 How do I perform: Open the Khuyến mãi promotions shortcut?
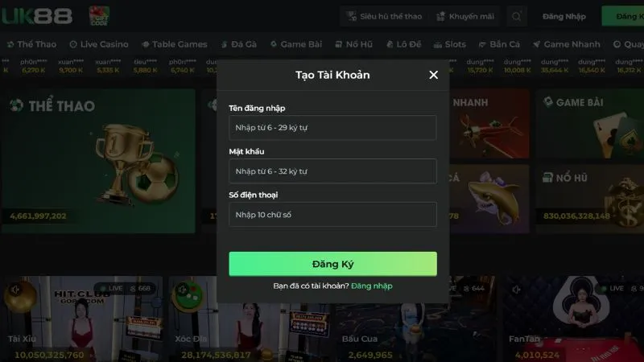[465, 16]
